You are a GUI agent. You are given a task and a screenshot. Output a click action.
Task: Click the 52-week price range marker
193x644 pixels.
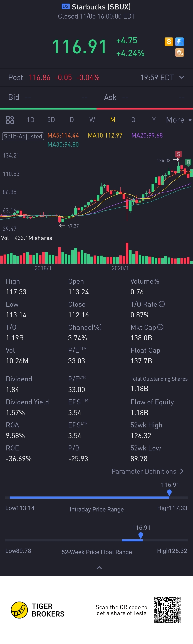141,535
